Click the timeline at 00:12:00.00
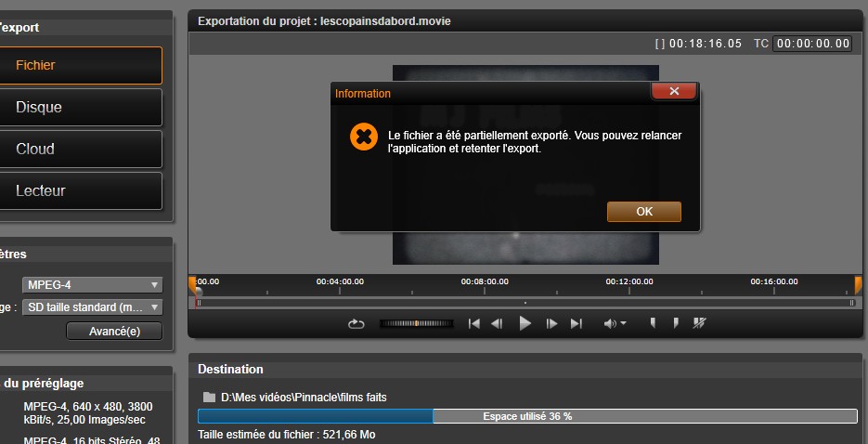Screen dimensions: 868x444 click(628, 281)
